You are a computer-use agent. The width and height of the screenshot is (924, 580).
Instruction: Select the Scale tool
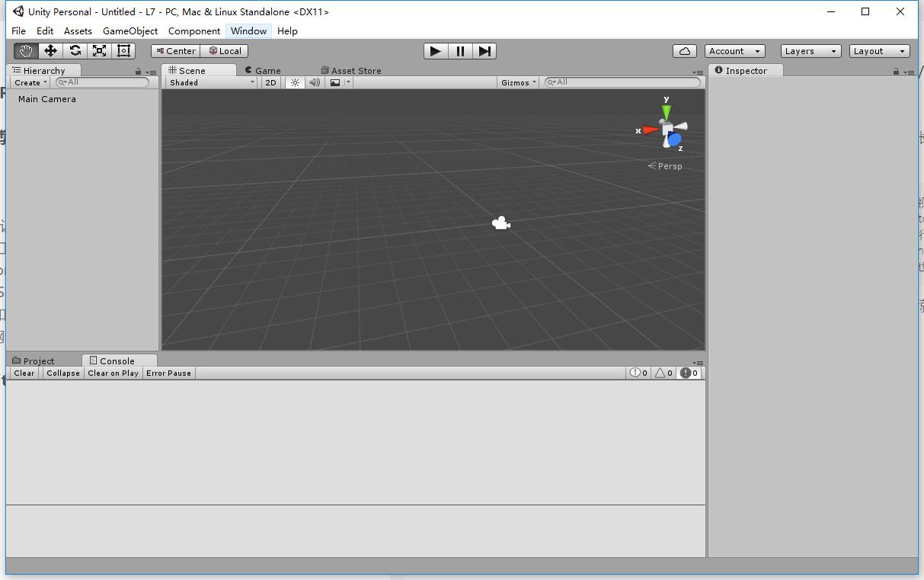99,51
